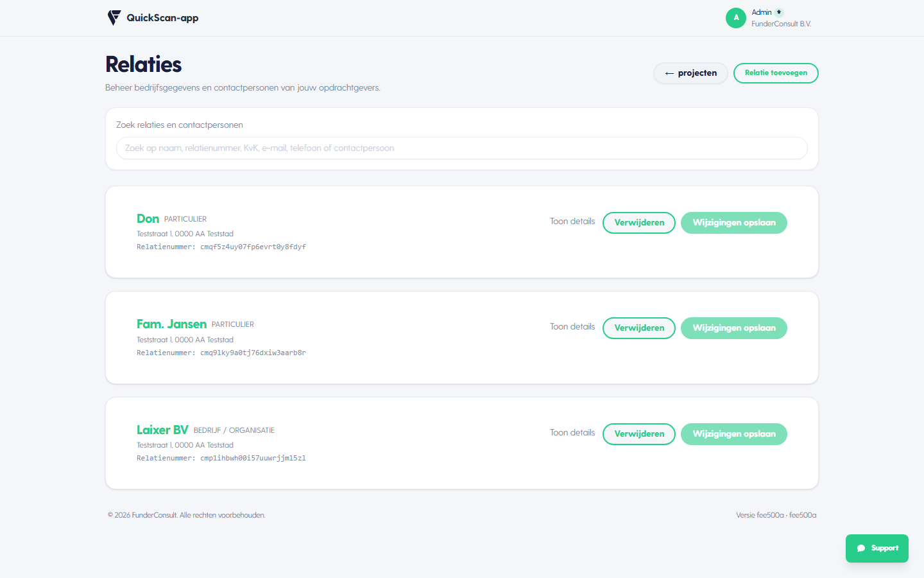Click the Support chat bubble icon

click(x=861, y=548)
